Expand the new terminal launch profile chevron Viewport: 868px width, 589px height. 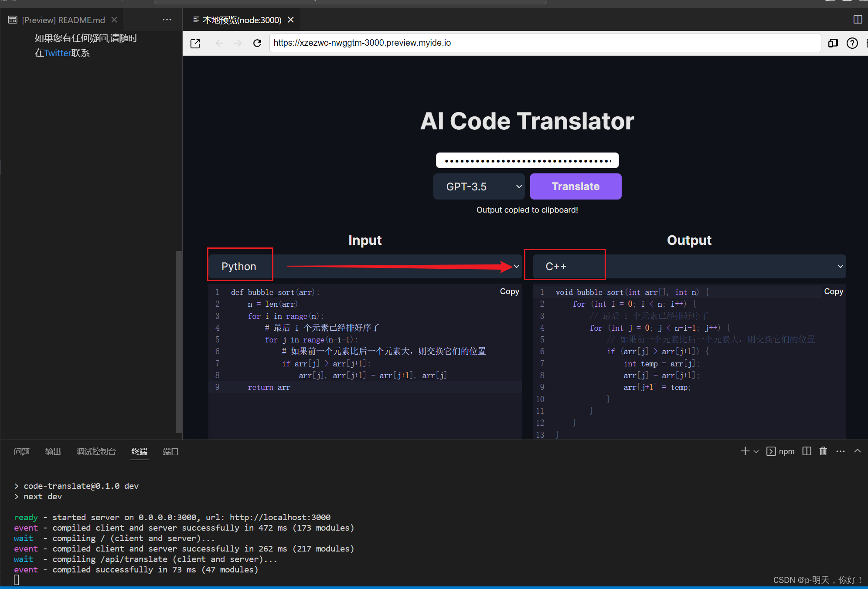click(756, 452)
